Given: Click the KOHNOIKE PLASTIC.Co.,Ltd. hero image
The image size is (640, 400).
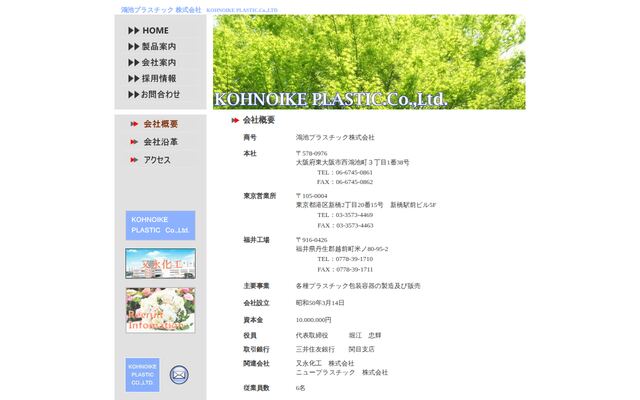Looking at the screenshot, I should coord(369,62).
